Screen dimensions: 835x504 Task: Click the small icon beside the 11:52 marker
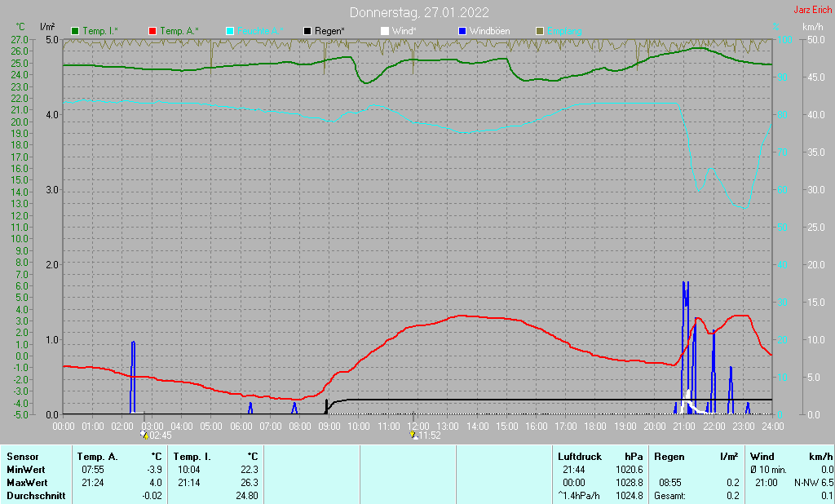coord(413,435)
